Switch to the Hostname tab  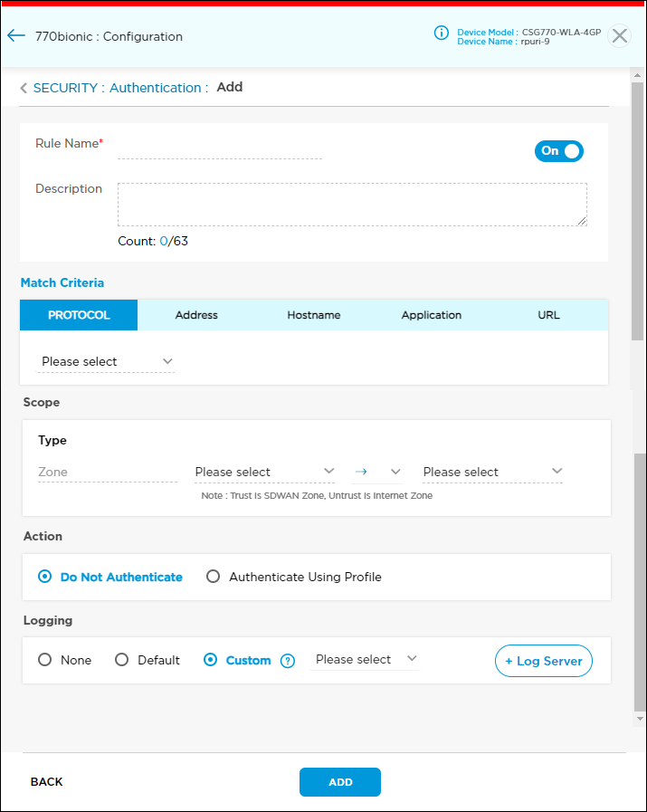pyautogui.click(x=313, y=315)
